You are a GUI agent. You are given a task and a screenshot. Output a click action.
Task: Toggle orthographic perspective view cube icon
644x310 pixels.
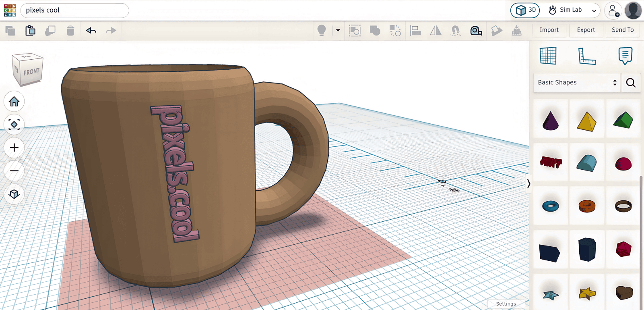pos(14,194)
